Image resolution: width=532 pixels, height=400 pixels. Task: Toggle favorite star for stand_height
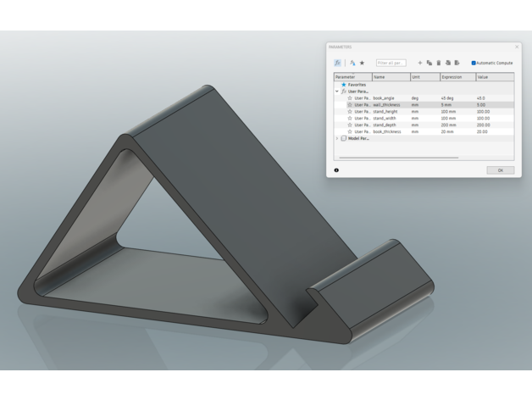pos(350,111)
